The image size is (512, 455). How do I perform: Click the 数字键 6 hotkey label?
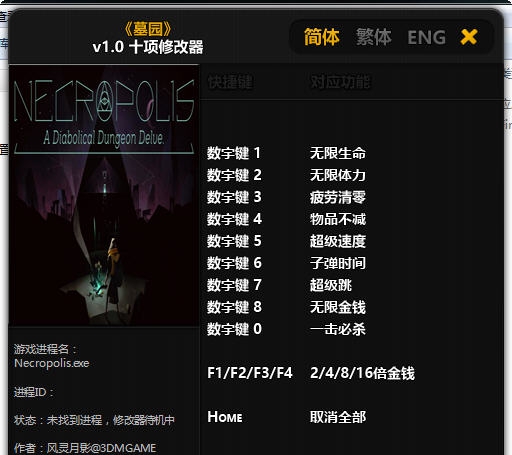click(x=234, y=263)
